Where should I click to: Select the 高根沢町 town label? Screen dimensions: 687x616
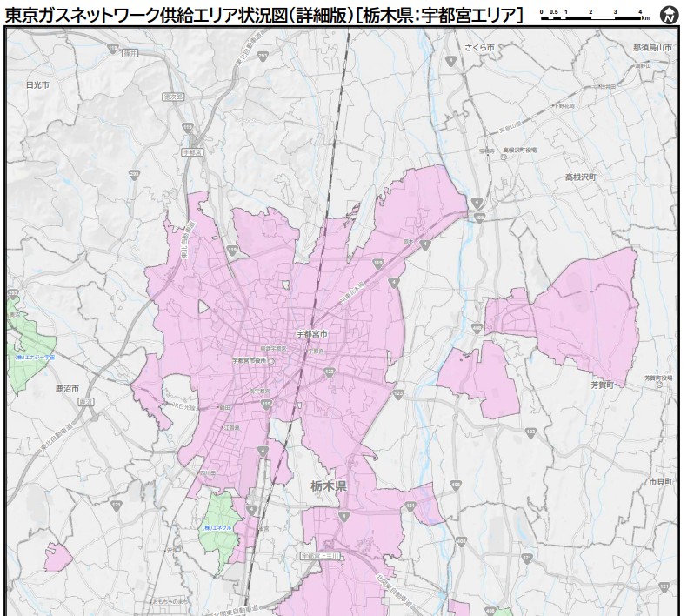581,177
